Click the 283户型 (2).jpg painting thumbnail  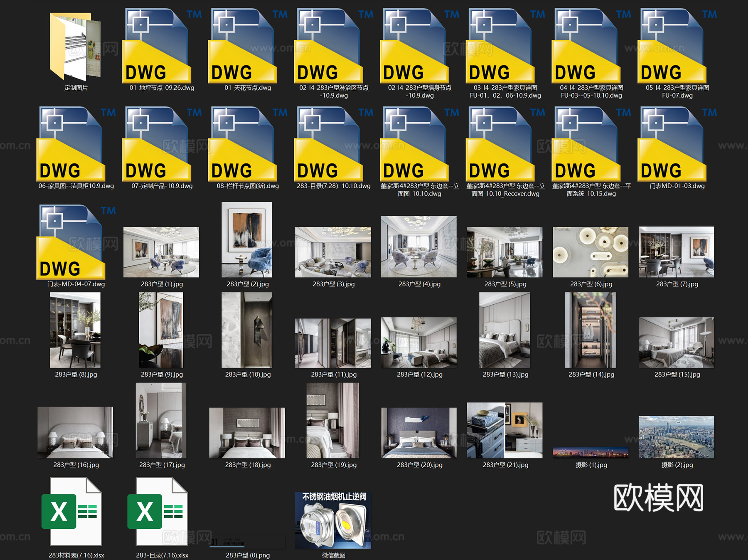point(247,239)
